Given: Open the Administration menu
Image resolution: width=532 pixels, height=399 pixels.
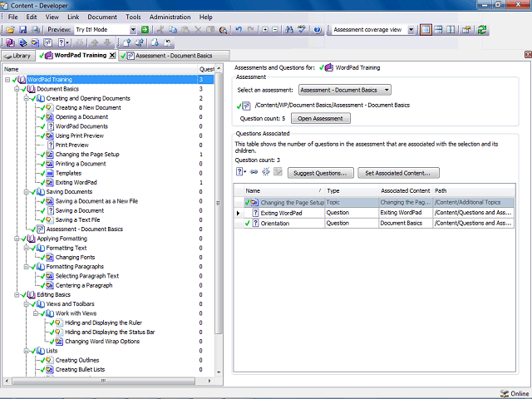Looking at the screenshot, I should [170, 17].
